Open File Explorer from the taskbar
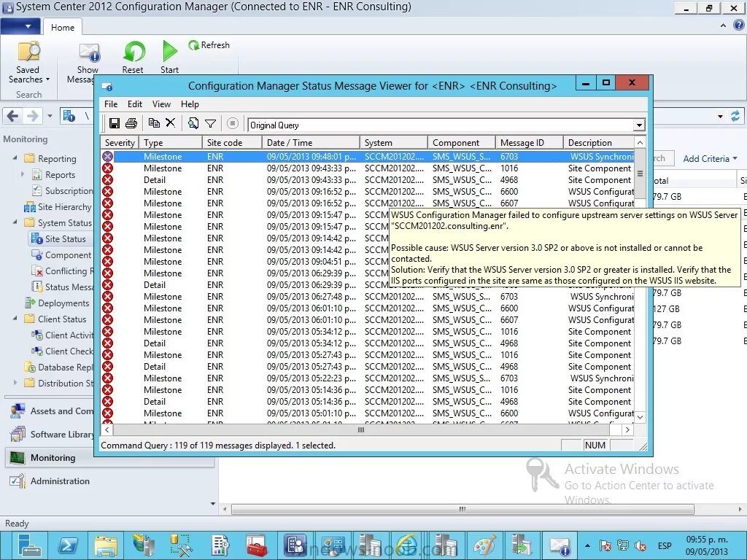This screenshot has height=560, width=747. click(106, 545)
